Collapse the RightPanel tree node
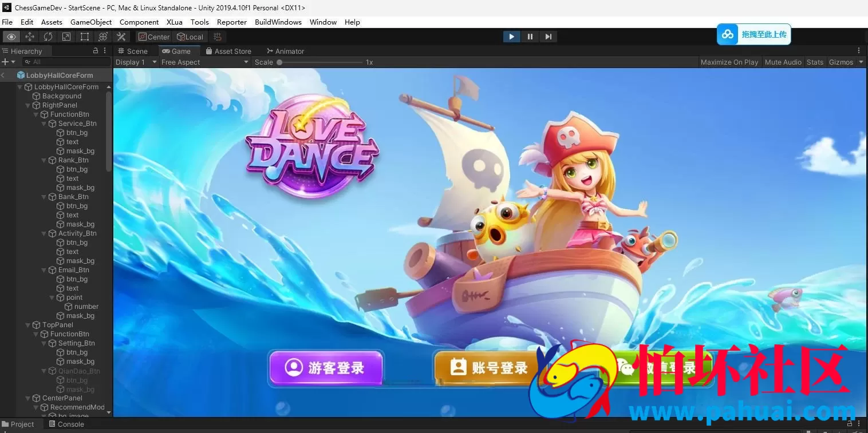This screenshot has height=433, width=868. coord(28,105)
